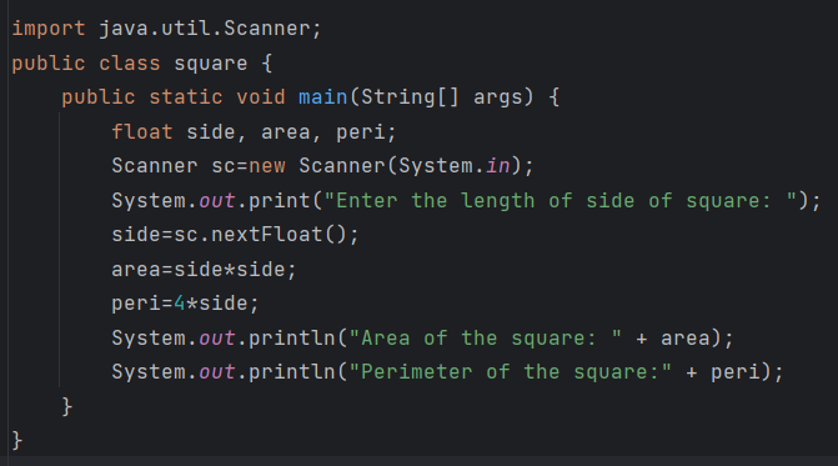The height and width of the screenshot is (466, 838).
Task: Click closing brace of class square
Action: [17, 441]
